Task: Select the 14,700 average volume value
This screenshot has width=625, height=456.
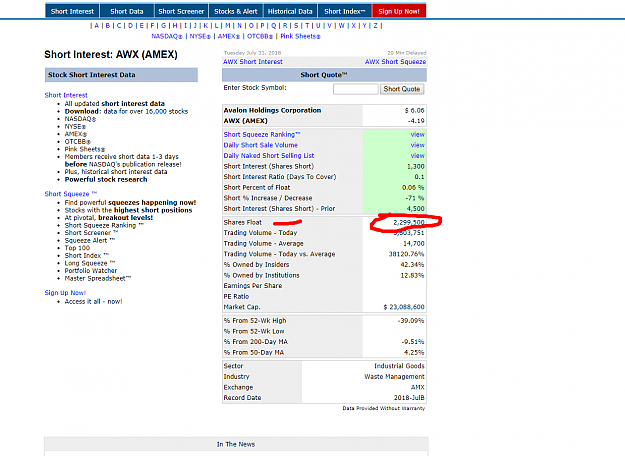Action: 413,244
